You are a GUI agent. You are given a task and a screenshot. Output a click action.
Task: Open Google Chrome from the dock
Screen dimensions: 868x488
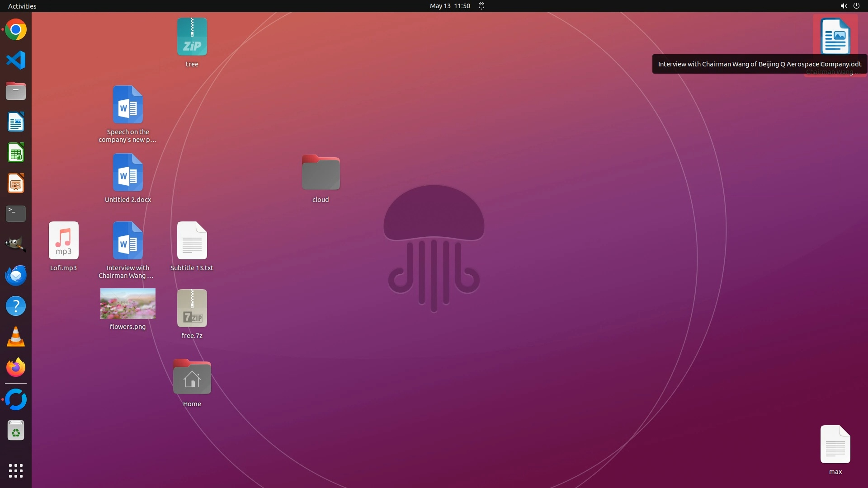pyautogui.click(x=16, y=30)
